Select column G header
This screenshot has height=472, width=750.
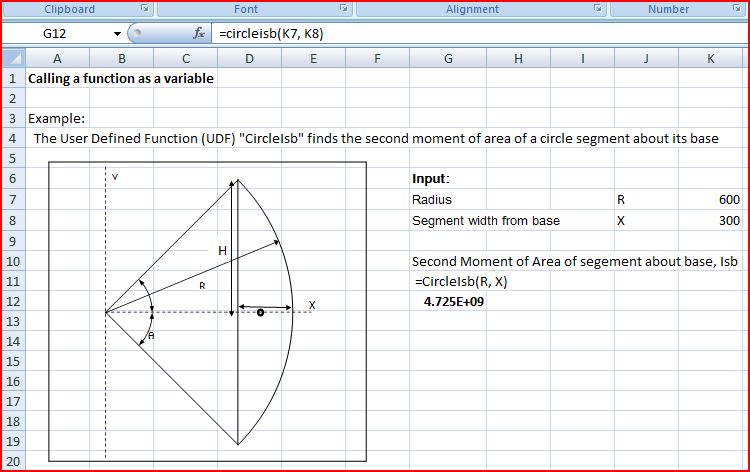pyautogui.click(x=447, y=59)
